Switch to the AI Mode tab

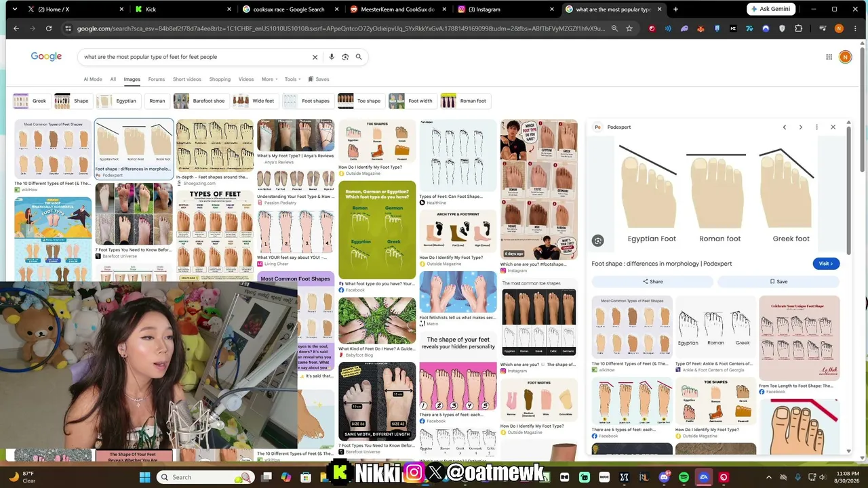(x=93, y=79)
